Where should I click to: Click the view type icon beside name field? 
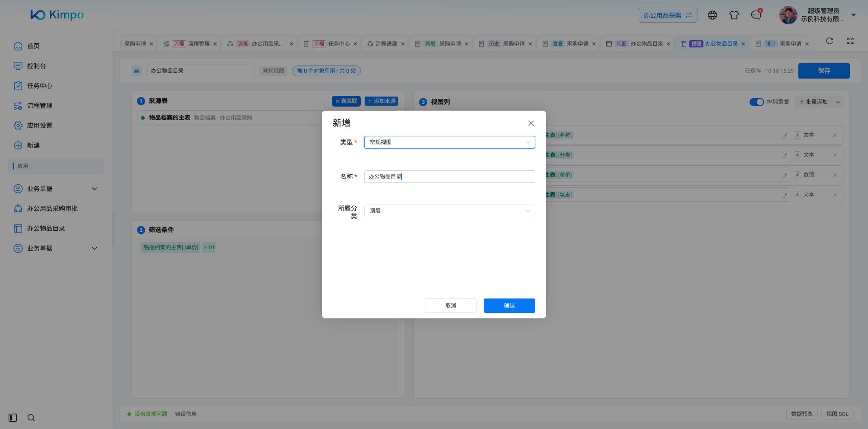[x=137, y=71]
